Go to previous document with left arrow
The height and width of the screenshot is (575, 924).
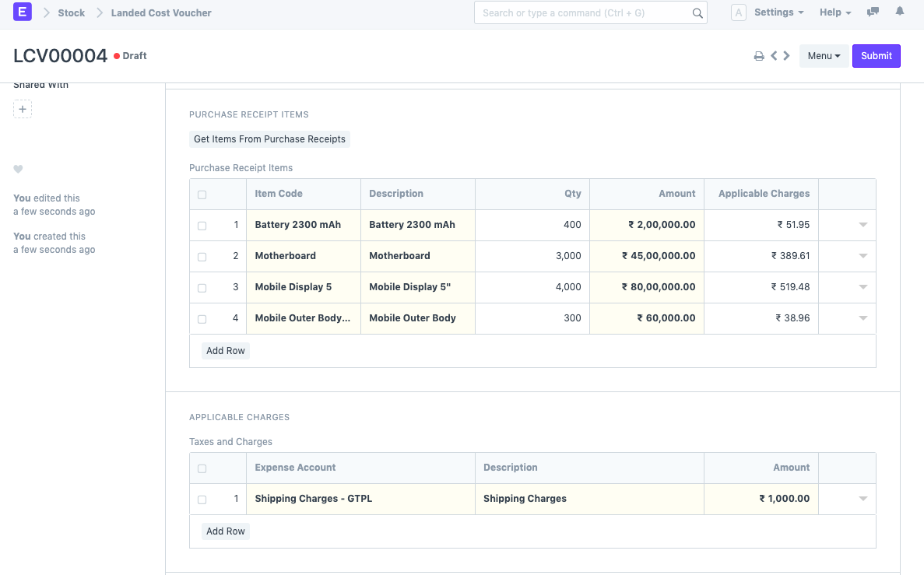click(774, 56)
